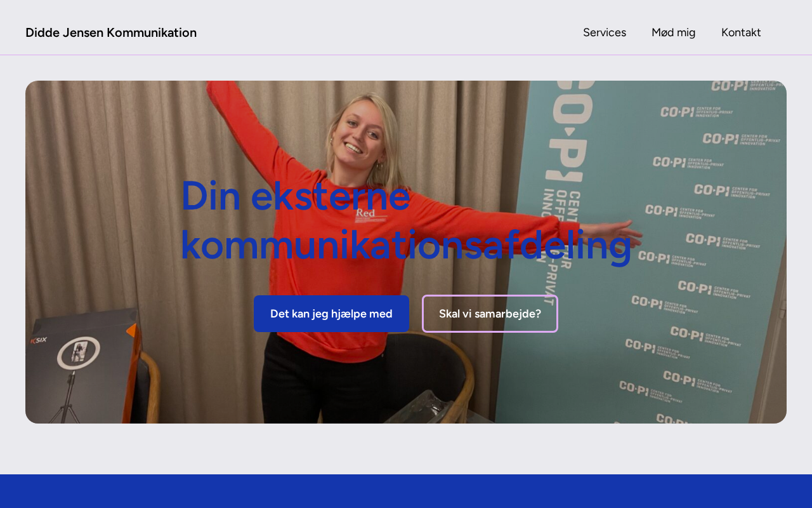812x508 pixels.
Task: Click the Det kan jeg hjælpe med button
Action: 331,314
